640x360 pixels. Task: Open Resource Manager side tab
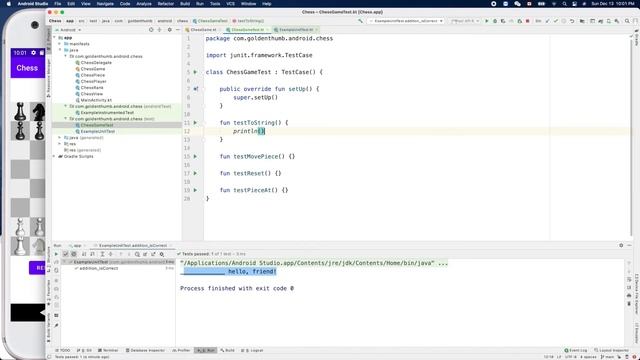[x=49, y=78]
